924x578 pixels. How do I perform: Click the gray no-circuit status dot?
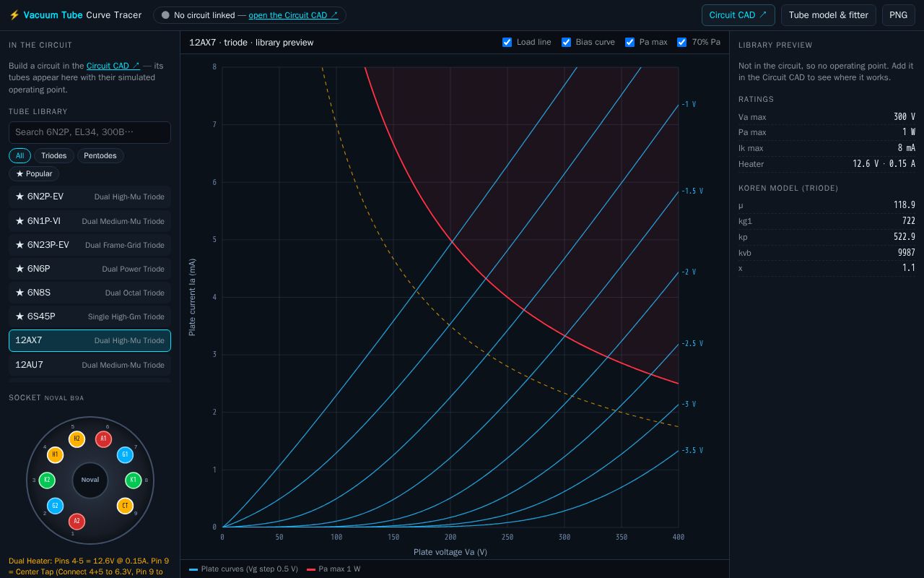tap(165, 15)
